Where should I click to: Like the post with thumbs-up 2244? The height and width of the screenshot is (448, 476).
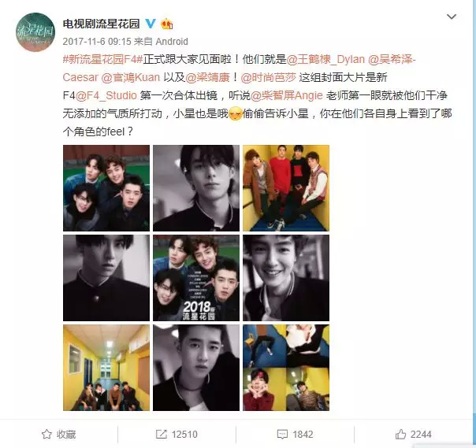(400, 434)
